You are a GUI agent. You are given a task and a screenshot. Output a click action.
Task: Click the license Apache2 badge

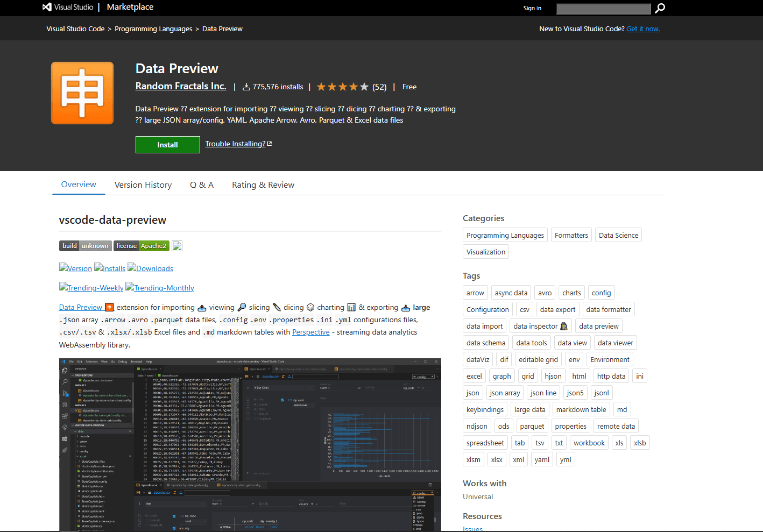click(x=142, y=246)
